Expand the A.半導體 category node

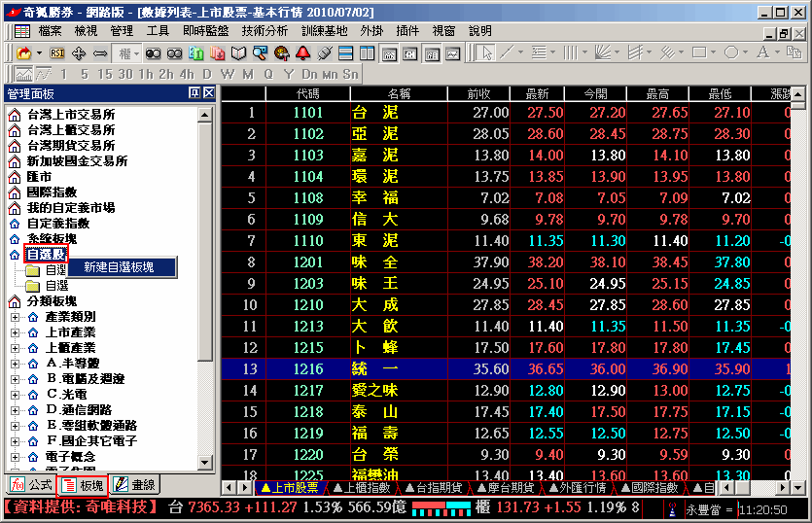coord(16,364)
